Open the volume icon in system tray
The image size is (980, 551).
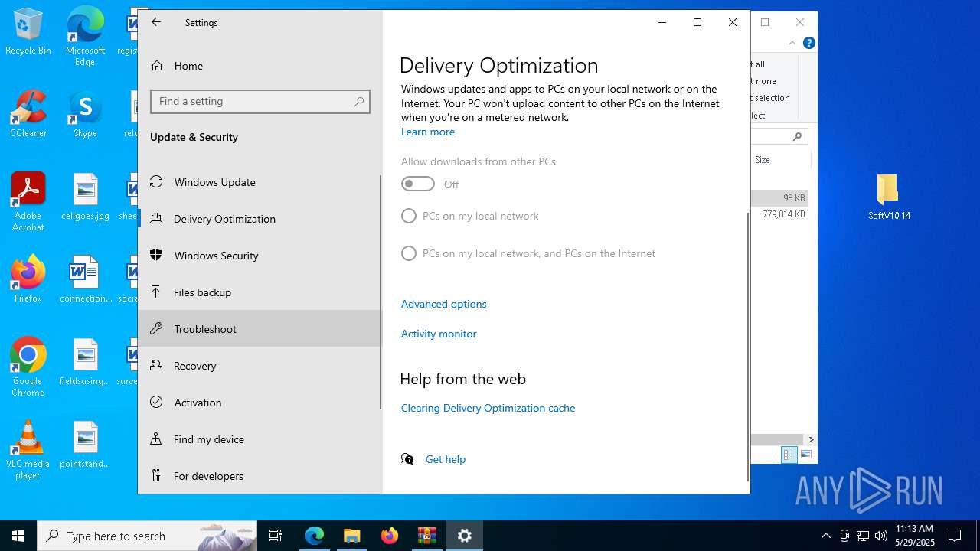pyautogui.click(x=881, y=536)
